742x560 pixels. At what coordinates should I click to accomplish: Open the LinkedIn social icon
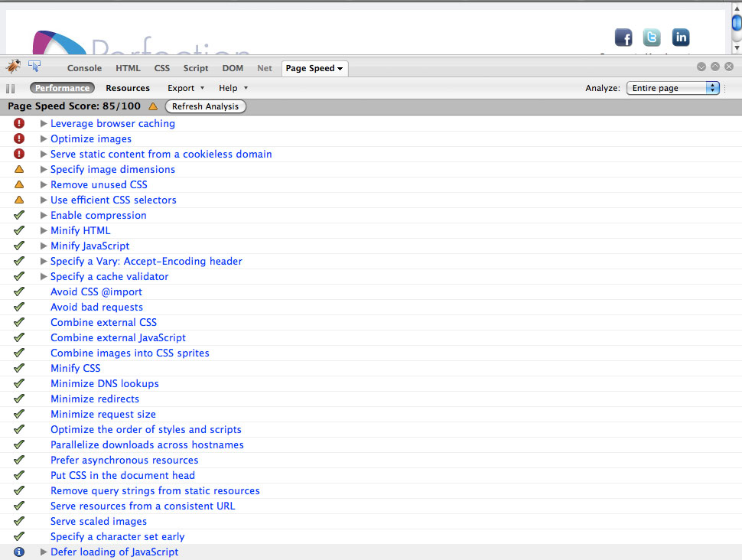point(680,37)
